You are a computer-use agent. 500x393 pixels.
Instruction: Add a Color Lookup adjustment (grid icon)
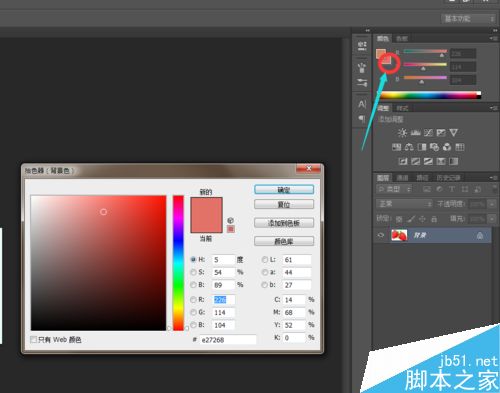460,147
